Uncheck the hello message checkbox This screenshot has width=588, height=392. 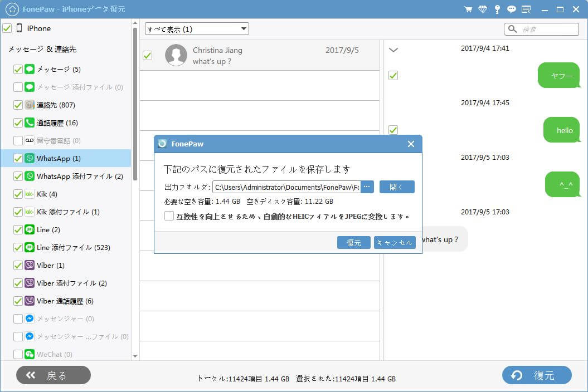click(x=393, y=130)
